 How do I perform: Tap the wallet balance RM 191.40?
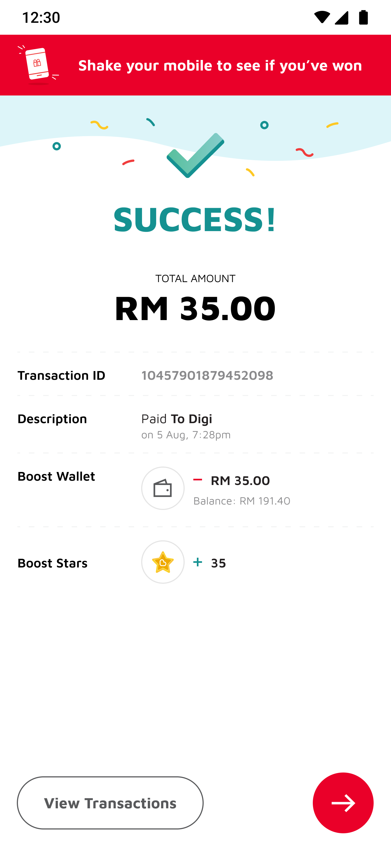click(242, 501)
